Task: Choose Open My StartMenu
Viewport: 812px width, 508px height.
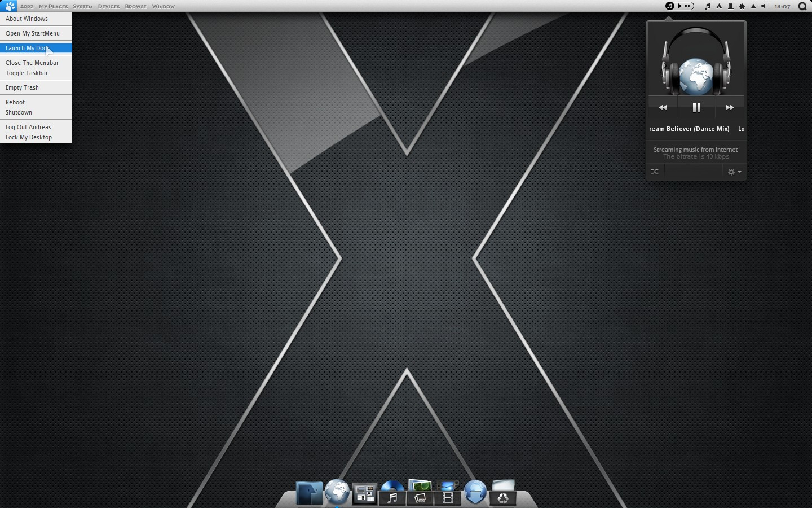Action: point(36,33)
